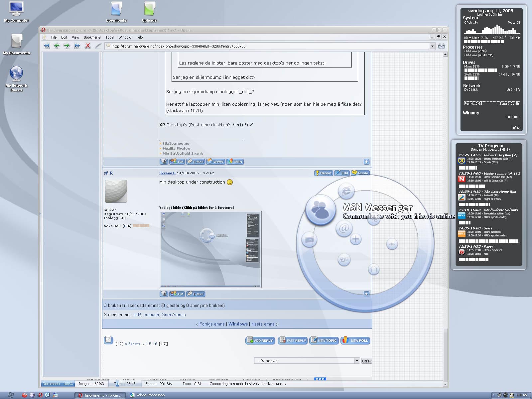This screenshot has width=532, height=399.
Task: Click PM button under fUzZy's post
Action: [177, 162]
